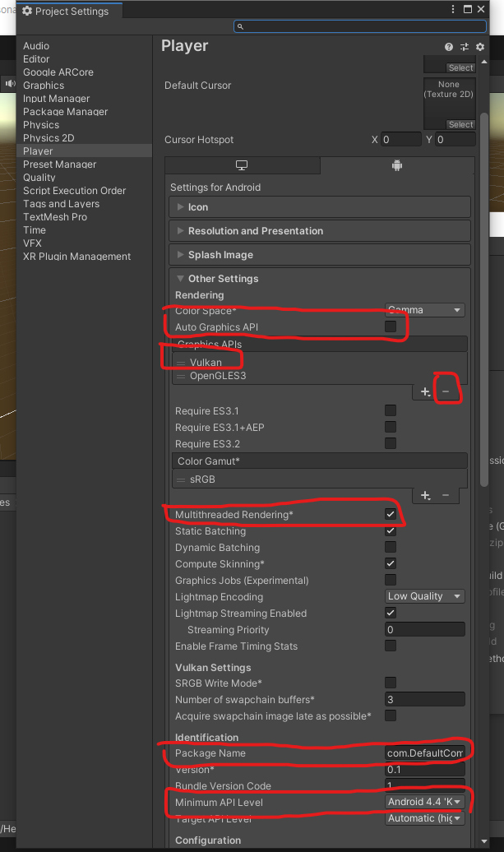
Task: Click the Player panel vertical scrollbar
Action: pyautogui.click(x=484, y=299)
